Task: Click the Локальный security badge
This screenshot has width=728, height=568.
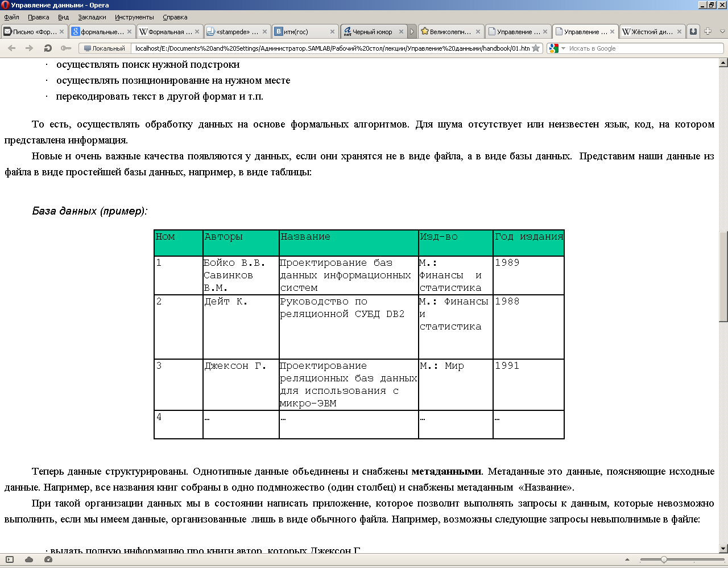Action: pyautogui.click(x=105, y=48)
